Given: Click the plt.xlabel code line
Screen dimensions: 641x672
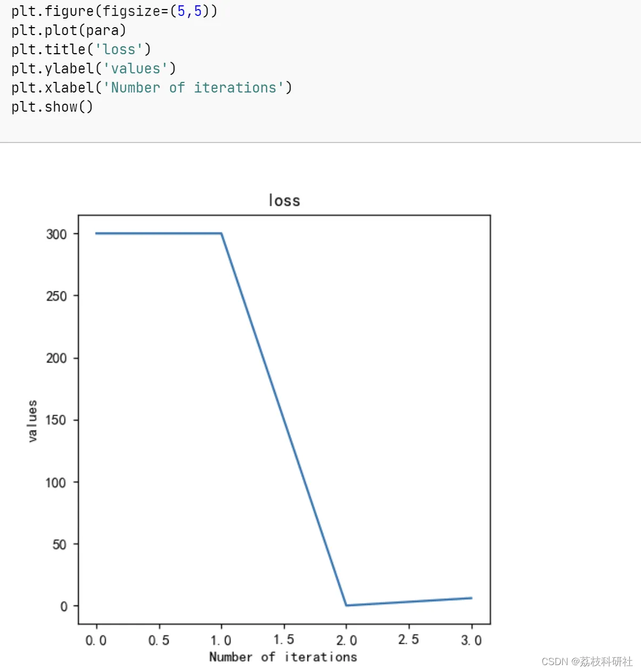Looking at the screenshot, I should pyautogui.click(x=152, y=88).
